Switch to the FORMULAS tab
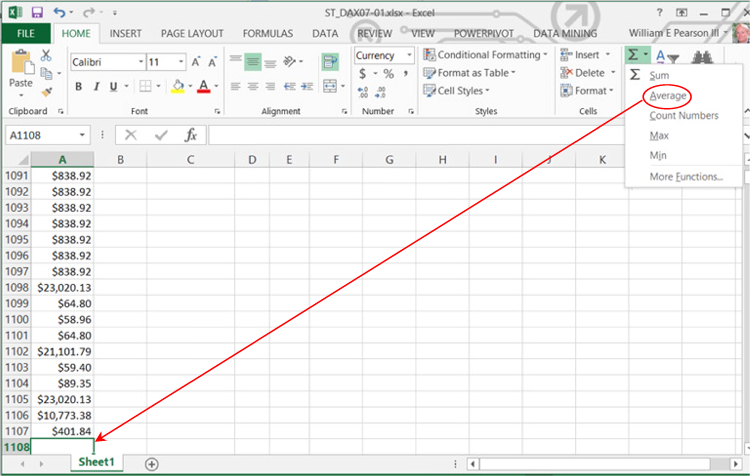 tap(268, 33)
